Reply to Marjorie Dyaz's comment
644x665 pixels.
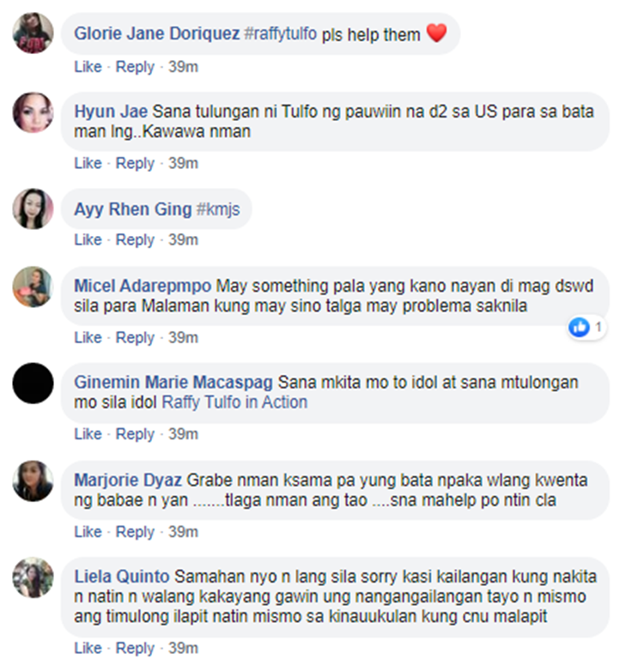coord(135,532)
